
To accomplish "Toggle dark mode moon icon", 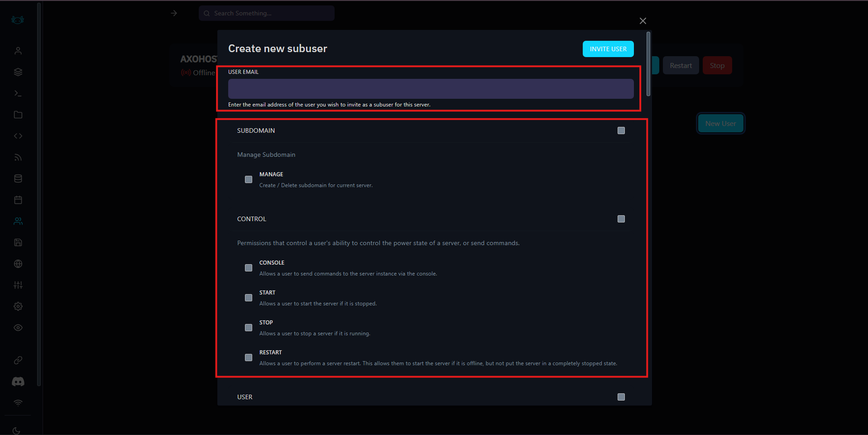I will click(17, 430).
